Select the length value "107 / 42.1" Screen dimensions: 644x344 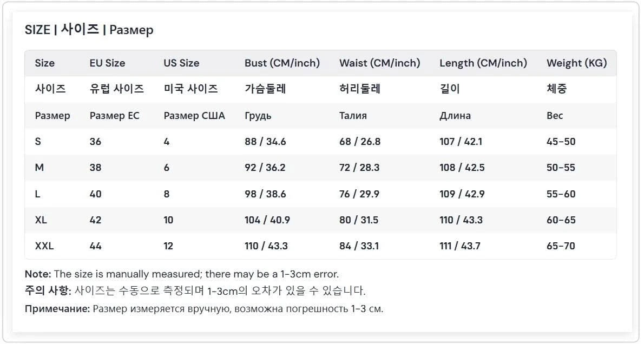[461, 141]
